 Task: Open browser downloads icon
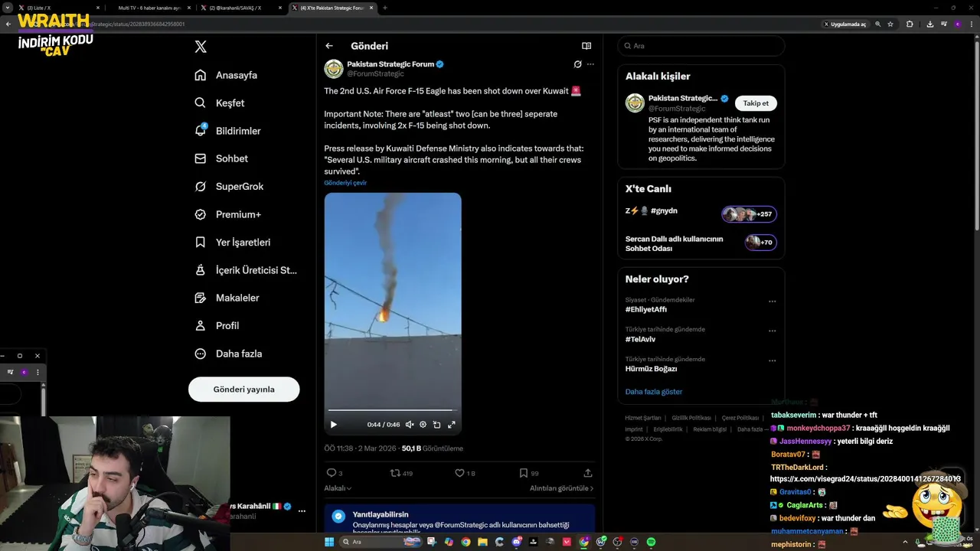point(929,24)
